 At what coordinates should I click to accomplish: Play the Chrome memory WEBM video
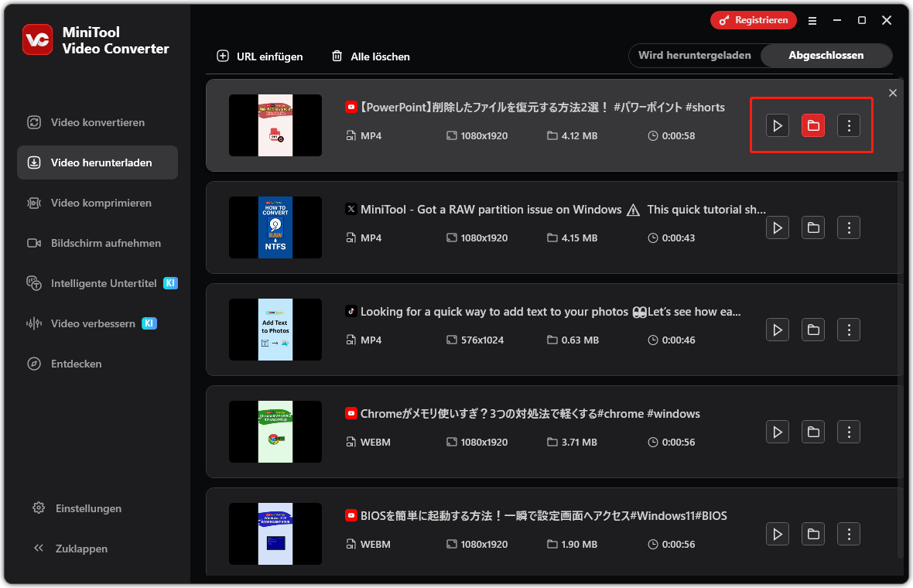pyautogui.click(x=778, y=432)
